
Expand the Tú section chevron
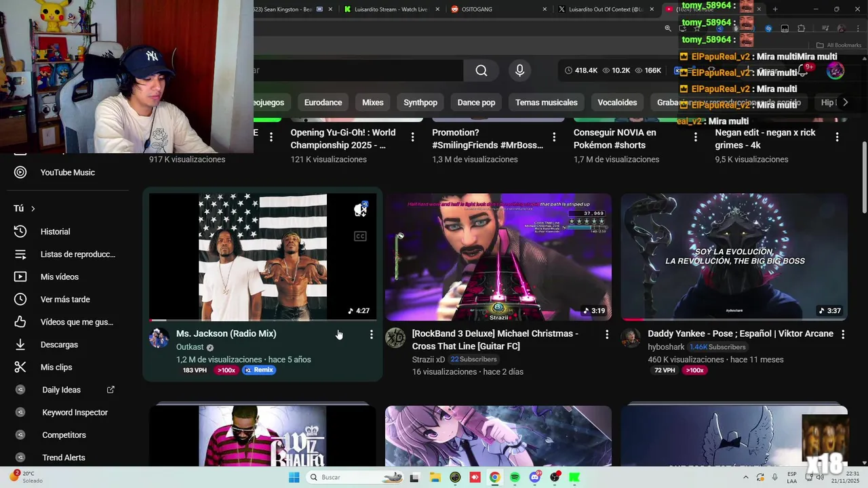pos(33,209)
